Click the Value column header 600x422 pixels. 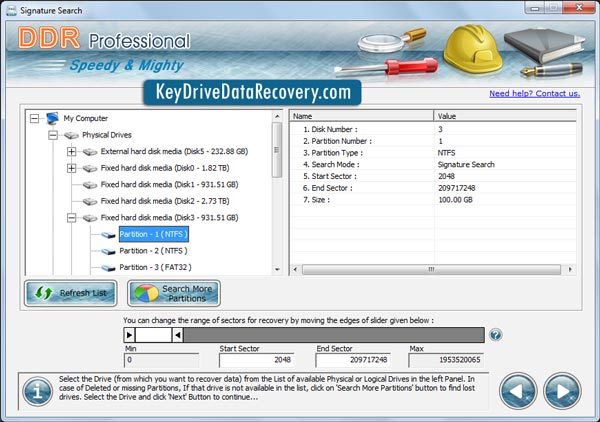click(505, 116)
